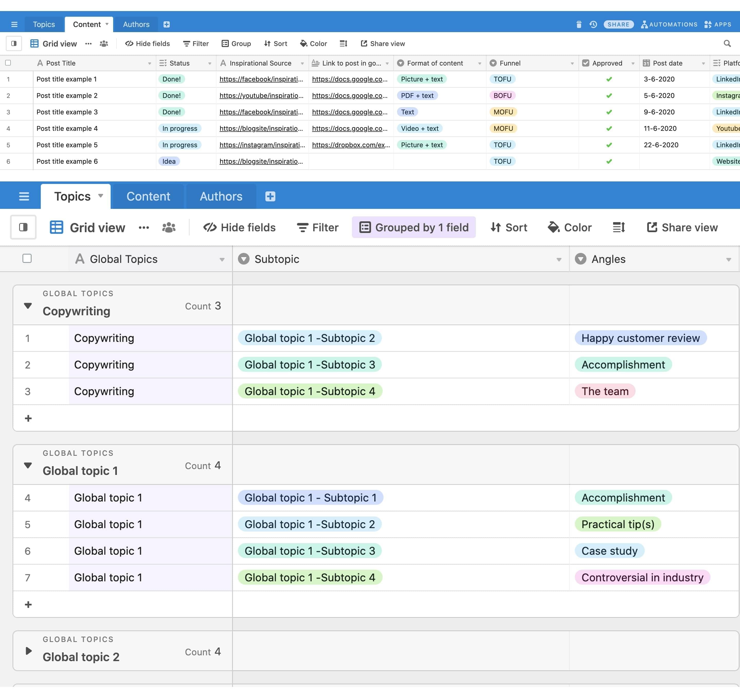This screenshot has width=740, height=700.
Task: Switch to the Topics tab in upper tab bar
Action: tap(44, 24)
